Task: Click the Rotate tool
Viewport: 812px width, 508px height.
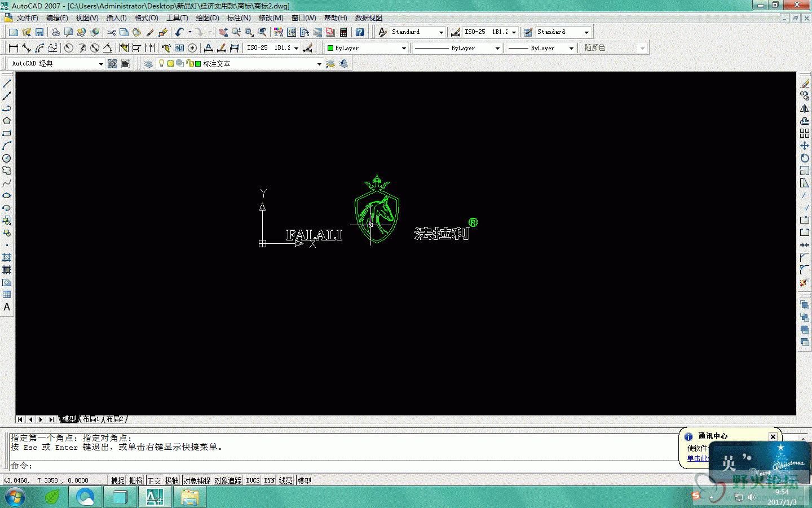Action: 805,158
